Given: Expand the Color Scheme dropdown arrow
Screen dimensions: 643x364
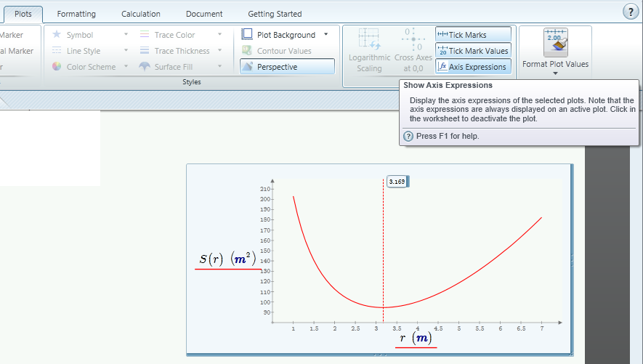Looking at the screenshot, I should coord(126,66).
